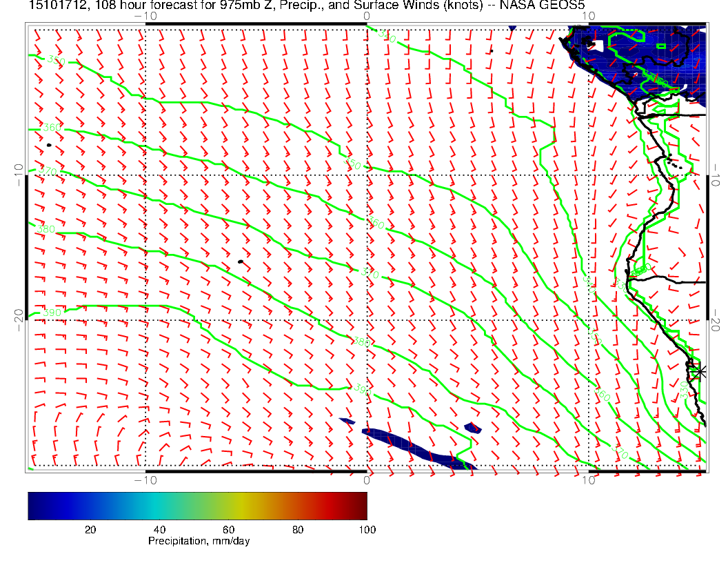The width and height of the screenshot is (728, 563).
Task: Click the colorbar tick label 100
Action: coord(367,529)
